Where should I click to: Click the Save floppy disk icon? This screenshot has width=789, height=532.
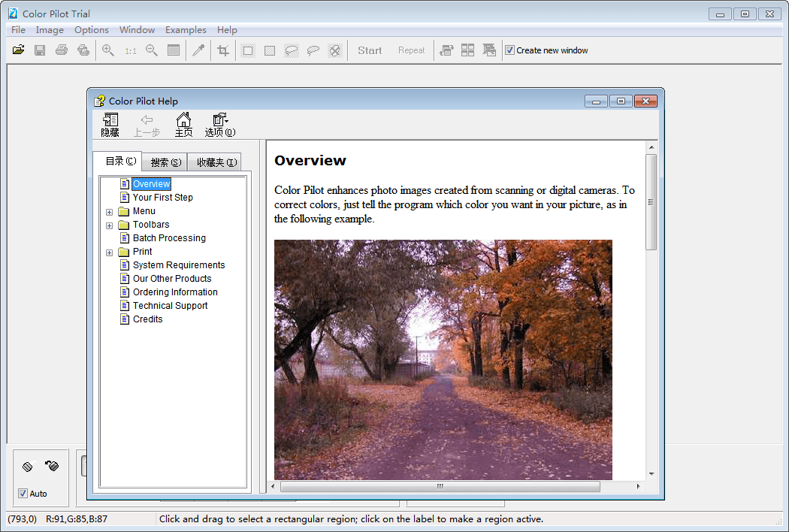(40, 50)
